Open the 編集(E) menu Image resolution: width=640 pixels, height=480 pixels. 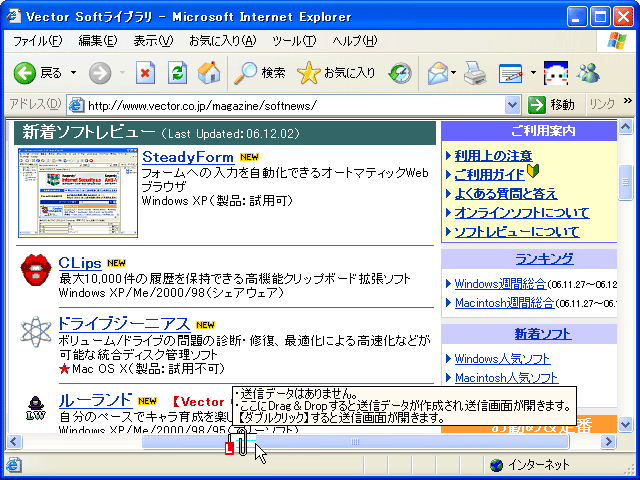(98, 41)
